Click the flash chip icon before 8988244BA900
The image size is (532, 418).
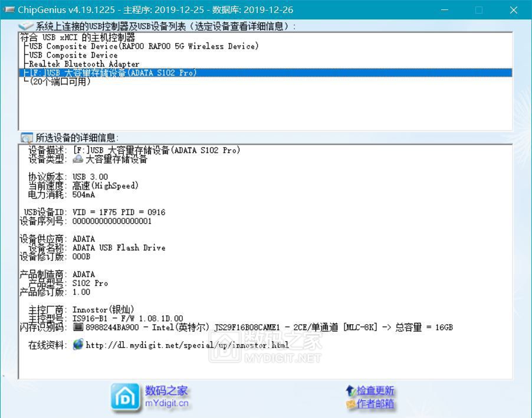click(78, 327)
